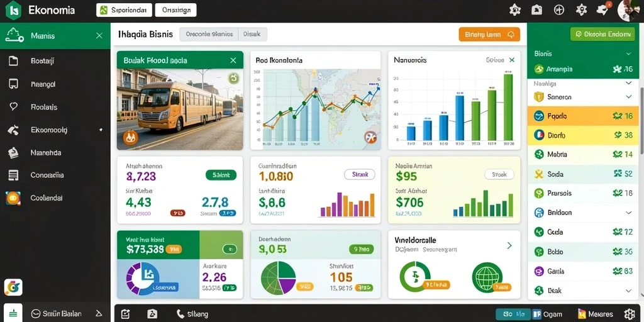Viewport: 644px width, 322px height.
Task: Click the phone icon beside Sibang
Action: click(180, 314)
